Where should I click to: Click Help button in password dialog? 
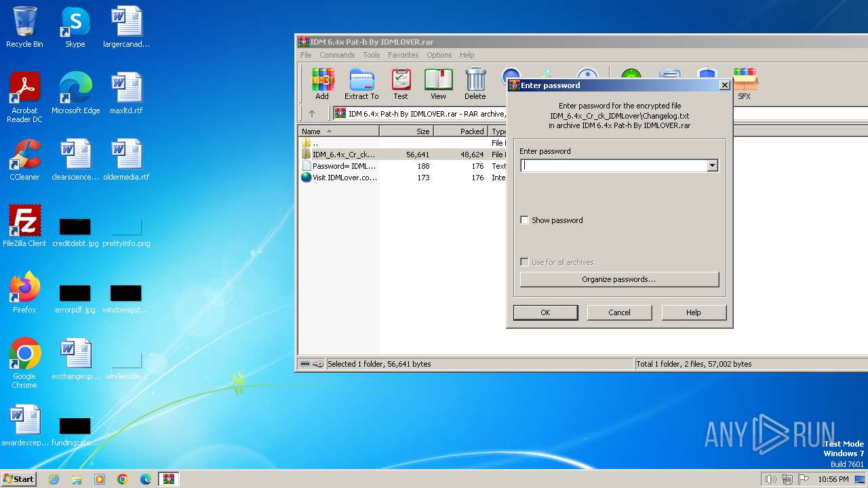pos(694,312)
